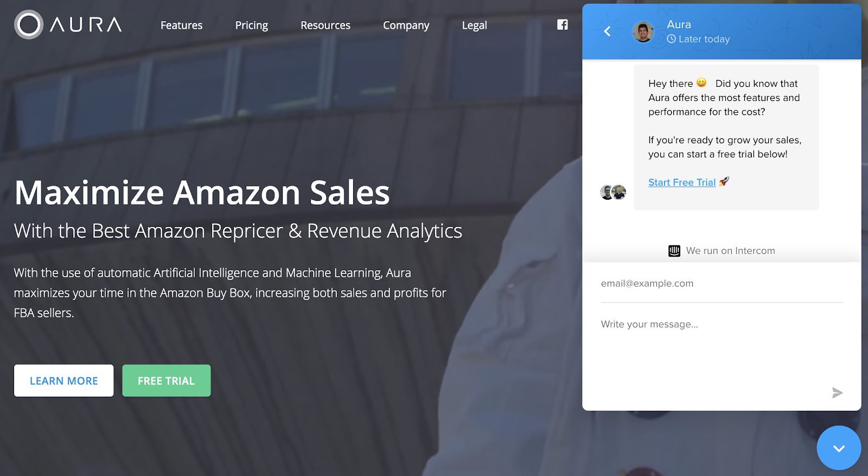Expand the Company menu

[406, 25]
